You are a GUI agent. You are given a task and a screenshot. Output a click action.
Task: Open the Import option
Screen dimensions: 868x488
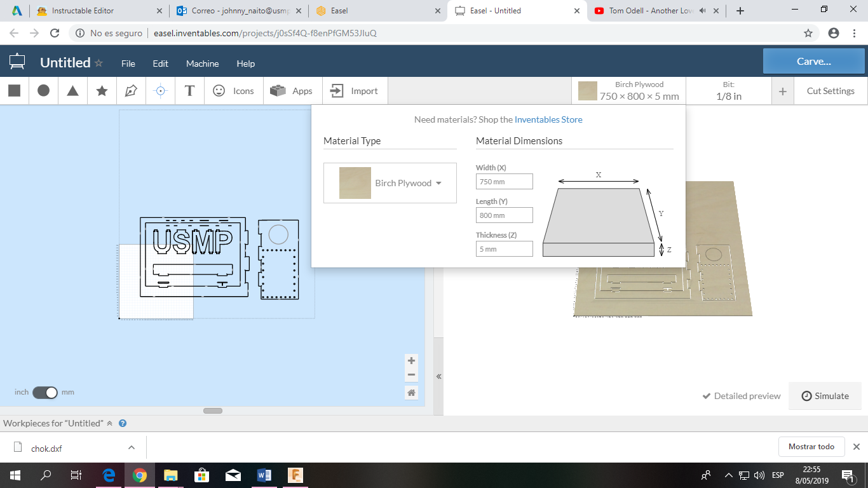tap(355, 91)
